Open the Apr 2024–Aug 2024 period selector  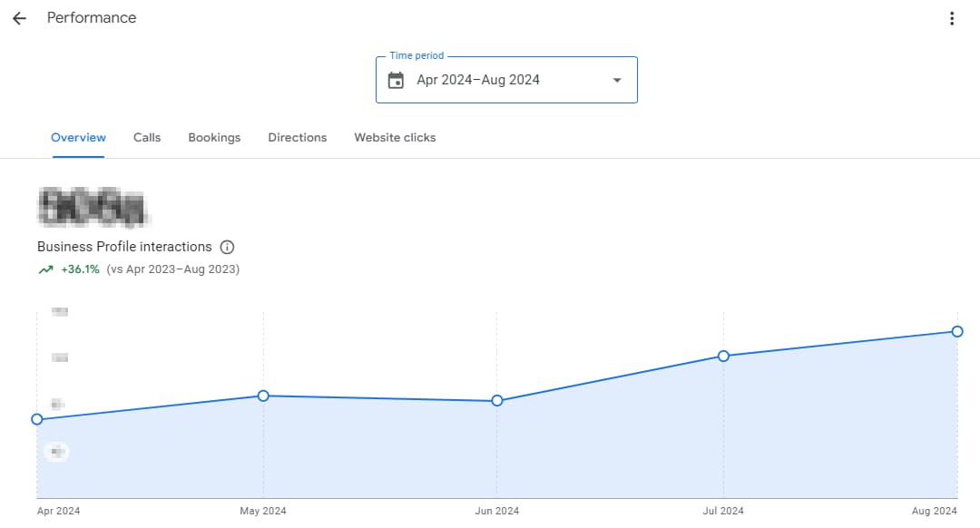click(x=478, y=80)
